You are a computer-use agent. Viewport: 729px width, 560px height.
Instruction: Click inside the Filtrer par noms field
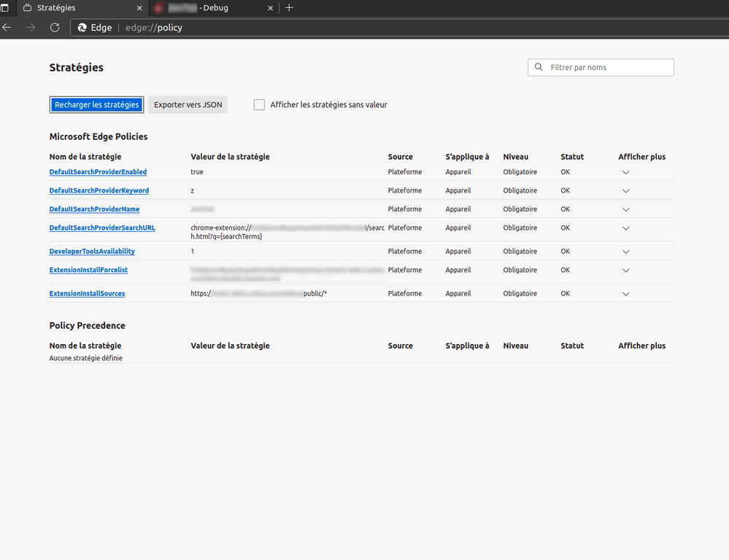(x=606, y=67)
